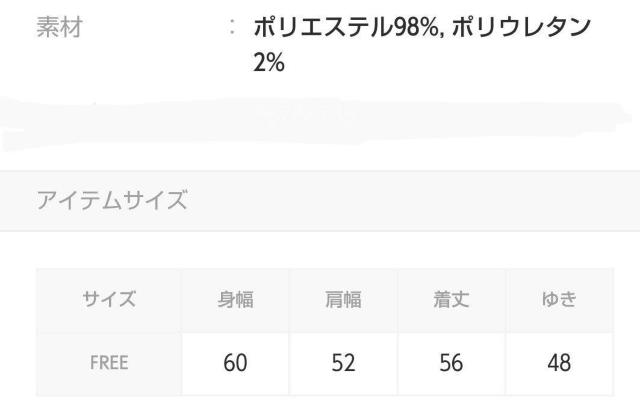
Task: Click the ポリウレタン text
Action: pyautogui.click(x=527, y=28)
